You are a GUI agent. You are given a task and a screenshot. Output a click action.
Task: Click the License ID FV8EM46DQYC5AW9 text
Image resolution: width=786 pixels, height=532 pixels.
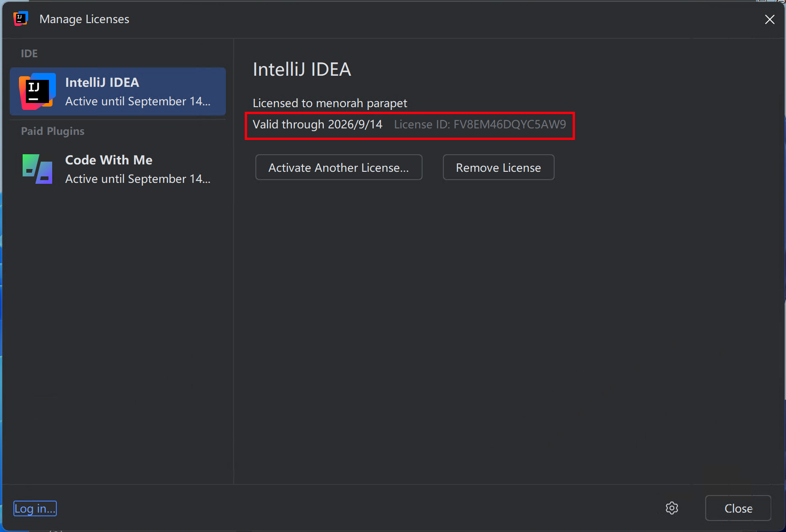click(x=480, y=124)
